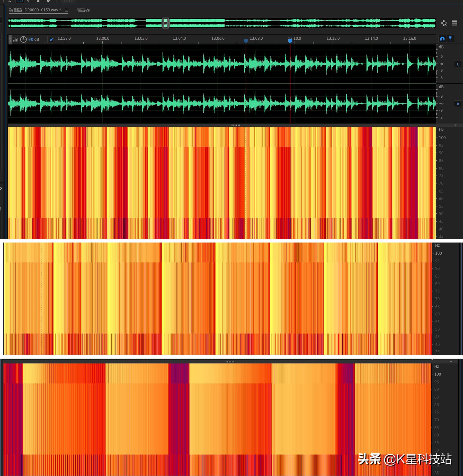Viewport: 463px width, 476px height.
Task: Pin the HUD volume overlay
Action: click(x=51, y=40)
